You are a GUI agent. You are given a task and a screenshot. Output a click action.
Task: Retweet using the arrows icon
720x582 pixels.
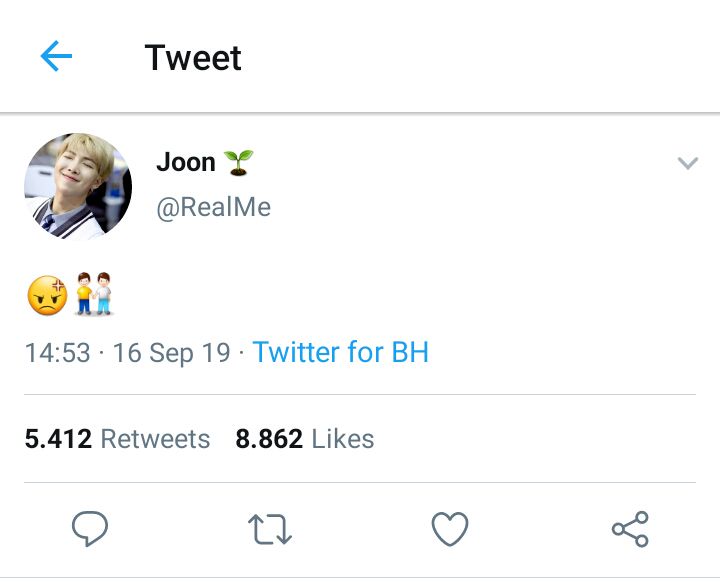coord(270,529)
